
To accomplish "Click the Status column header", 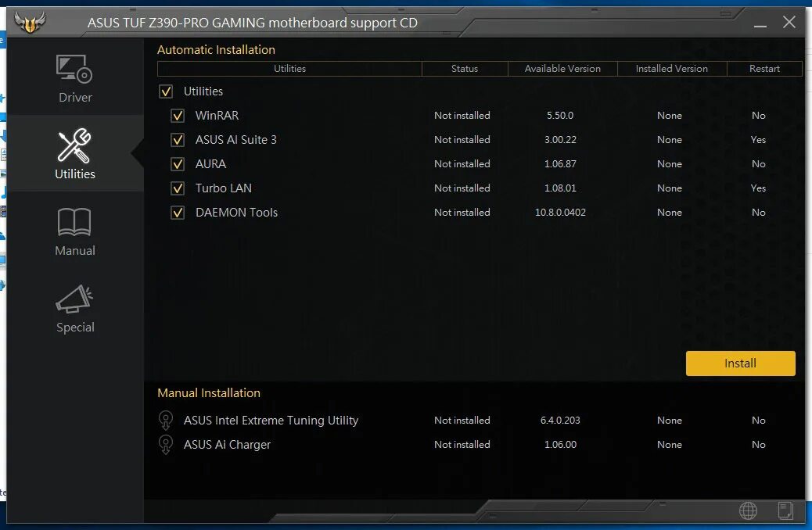I will 465,68.
